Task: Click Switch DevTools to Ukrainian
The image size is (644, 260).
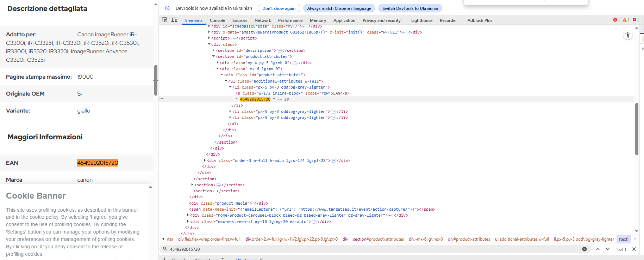Action: coord(410,8)
